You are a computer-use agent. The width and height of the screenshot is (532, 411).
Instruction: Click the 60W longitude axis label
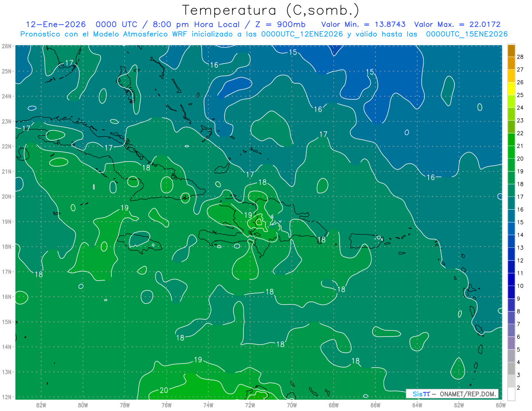point(501,405)
